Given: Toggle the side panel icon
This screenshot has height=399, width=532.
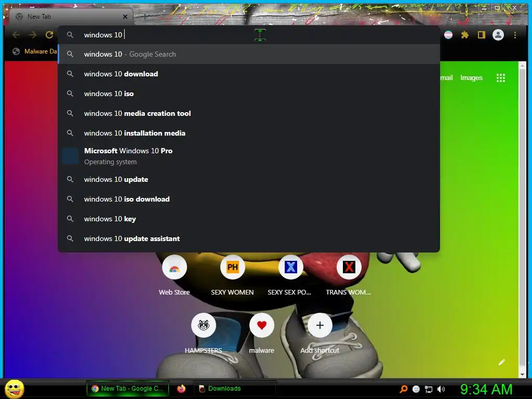Looking at the screenshot, I should click(x=481, y=35).
